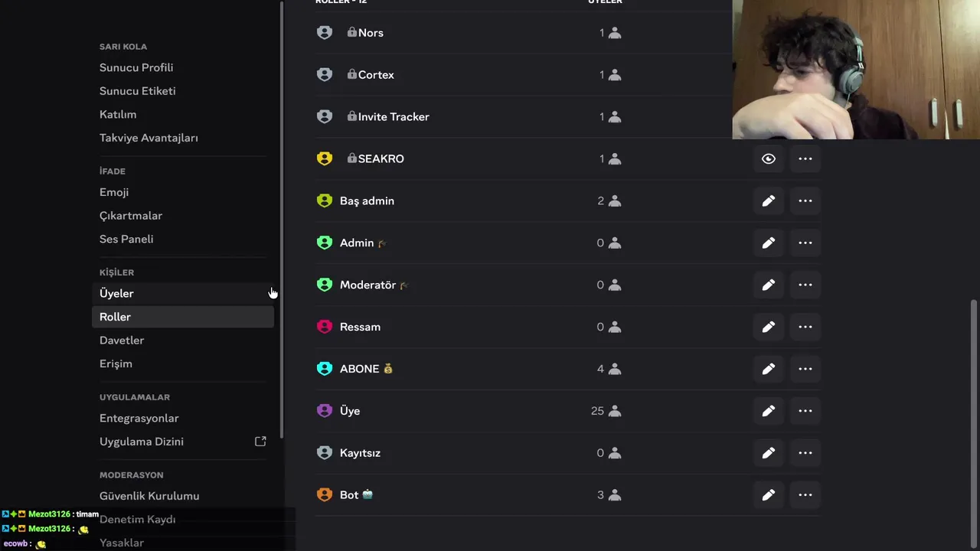This screenshot has width=980, height=551.
Task: Click the Güvenlik Kurulumu link
Action: tap(149, 496)
